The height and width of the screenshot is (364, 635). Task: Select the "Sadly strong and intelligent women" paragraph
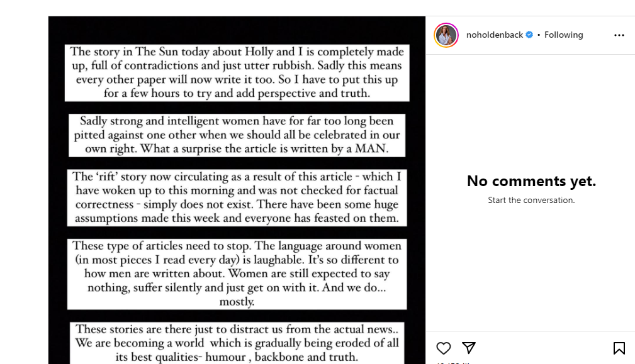click(237, 135)
